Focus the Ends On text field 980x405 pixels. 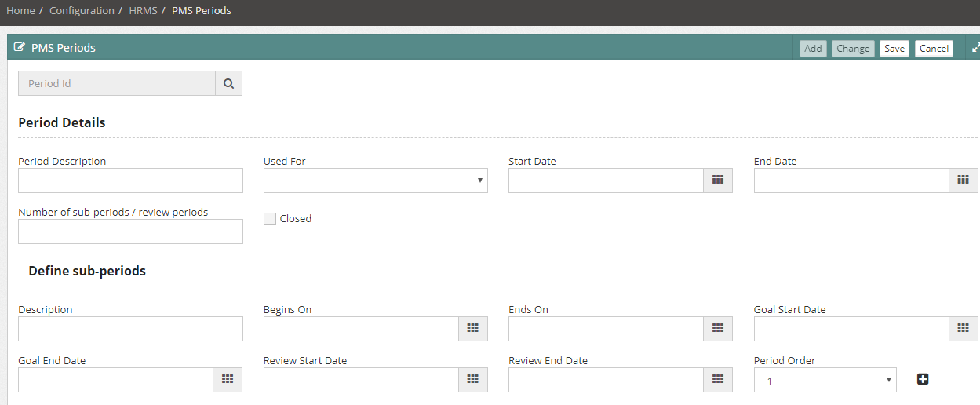[x=607, y=329]
